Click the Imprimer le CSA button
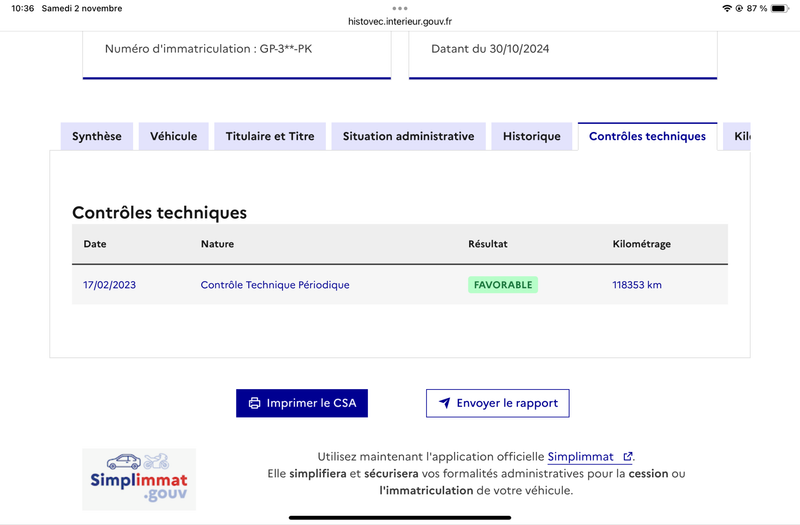This screenshot has height=525, width=800. click(x=302, y=403)
